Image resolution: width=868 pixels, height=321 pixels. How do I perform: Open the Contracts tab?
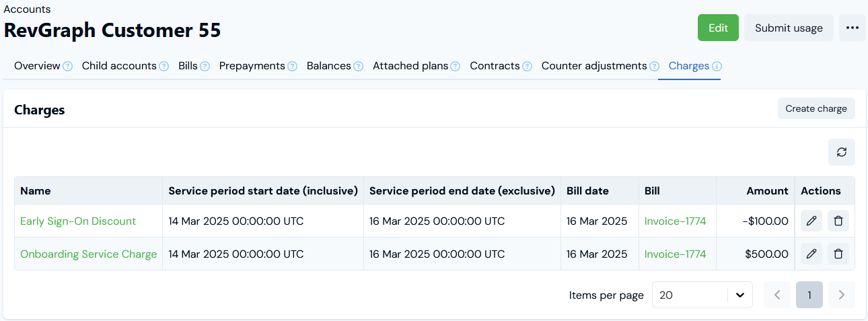(495, 66)
